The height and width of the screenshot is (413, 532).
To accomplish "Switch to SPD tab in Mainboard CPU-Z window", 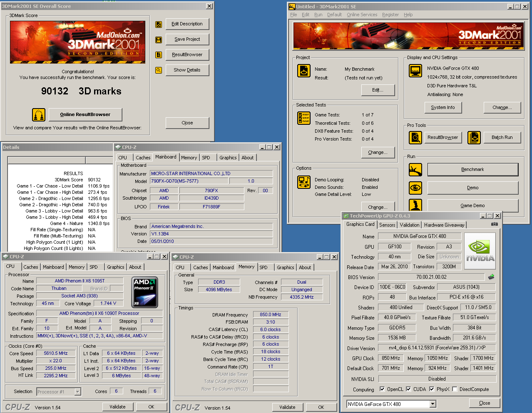I will [206, 158].
